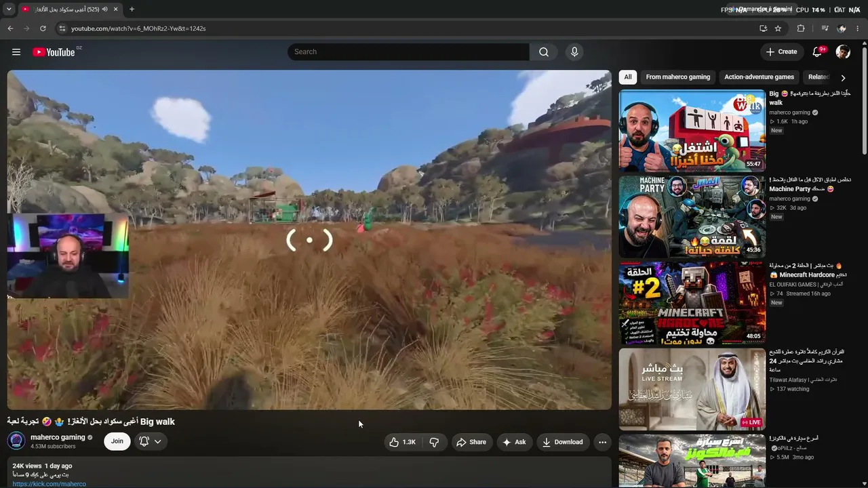The height and width of the screenshot is (488, 868).
Task: Click the YouTube search input field
Action: click(x=408, y=52)
